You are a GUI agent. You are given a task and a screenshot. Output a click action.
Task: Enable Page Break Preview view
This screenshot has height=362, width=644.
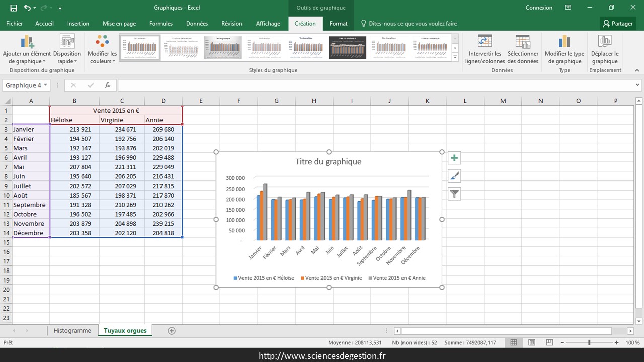549,342
